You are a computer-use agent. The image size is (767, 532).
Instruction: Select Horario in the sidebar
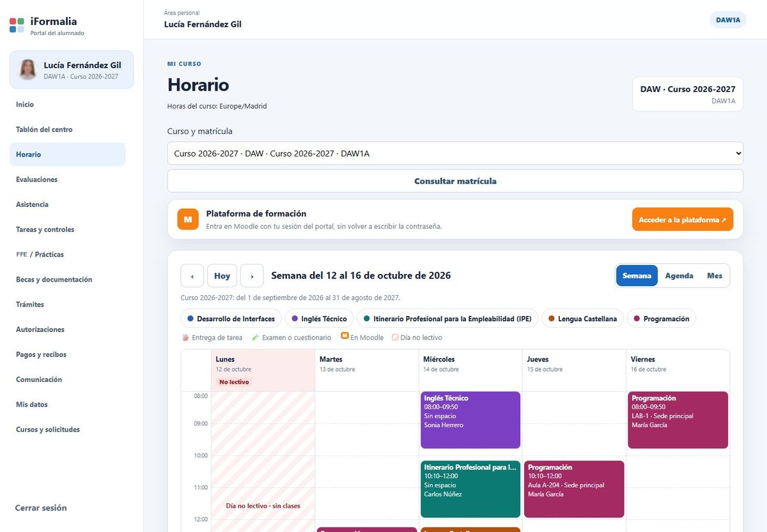(x=68, y=155)
